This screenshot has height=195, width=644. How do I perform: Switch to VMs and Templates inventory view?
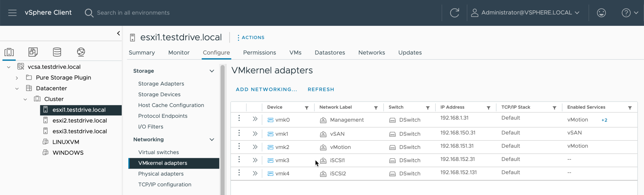click(33, 52)
